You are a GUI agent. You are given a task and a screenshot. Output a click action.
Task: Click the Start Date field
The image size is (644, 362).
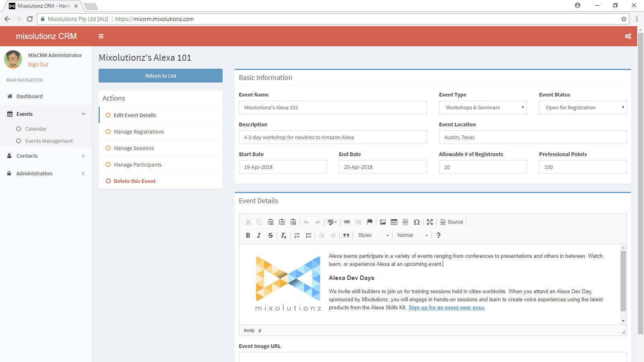[283, 167]
